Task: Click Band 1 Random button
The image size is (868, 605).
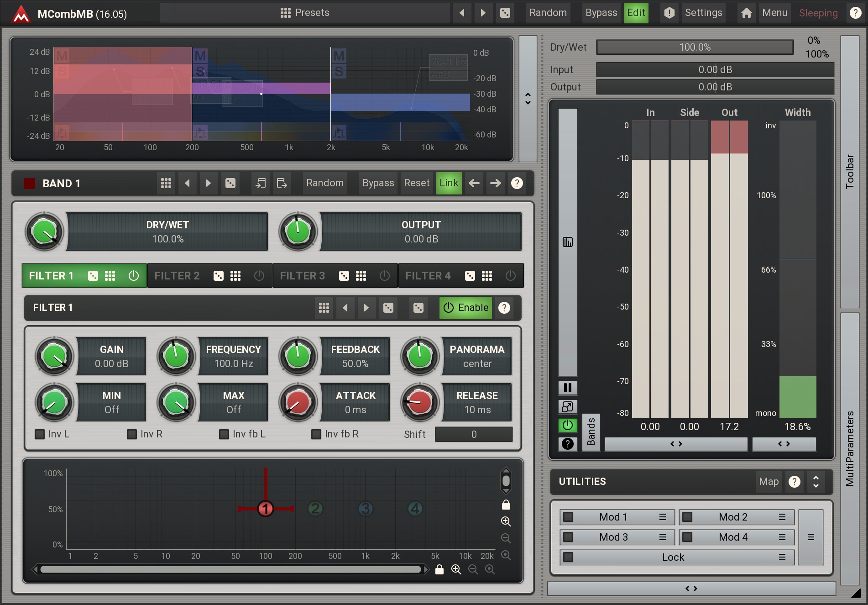Action: click(325, 184)
